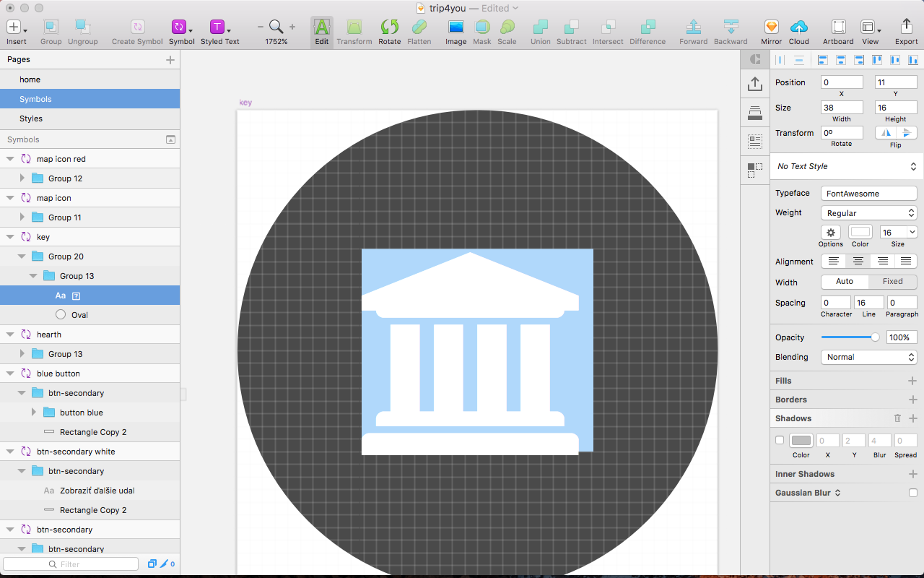
Task: Click the Mirror toolbar icon
Action: 771,30
